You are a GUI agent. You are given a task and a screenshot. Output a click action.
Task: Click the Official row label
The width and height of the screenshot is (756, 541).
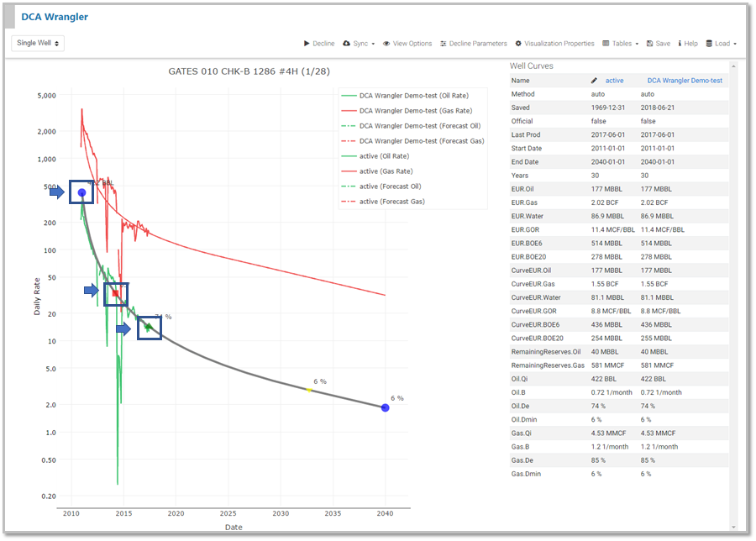click(x=522, y=121)
